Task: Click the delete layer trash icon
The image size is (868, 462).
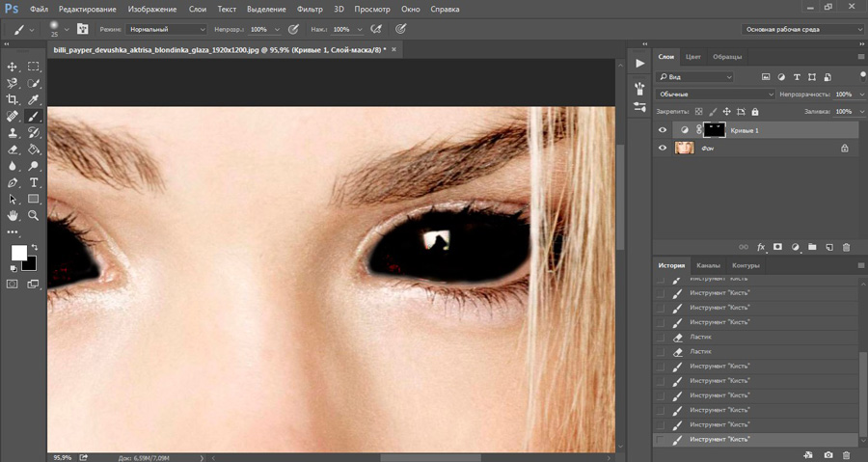Action: pyautogui.click(x=845, y=247)
